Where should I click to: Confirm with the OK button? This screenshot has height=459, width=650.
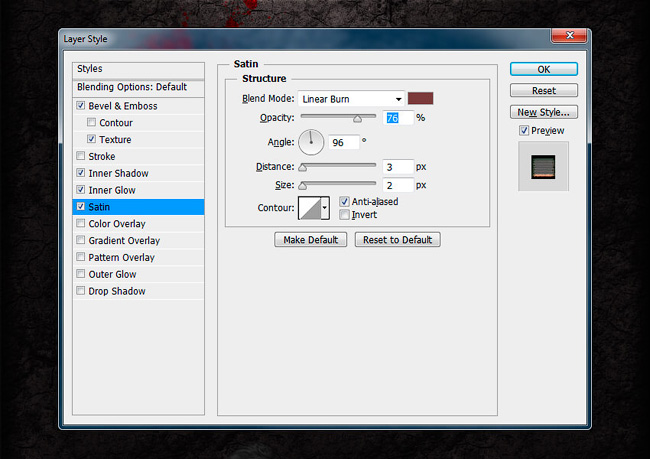tap(544, 69)
